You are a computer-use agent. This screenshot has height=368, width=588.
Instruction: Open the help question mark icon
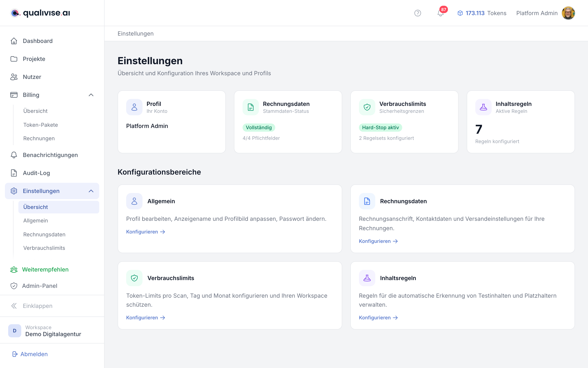pos(418,13)
